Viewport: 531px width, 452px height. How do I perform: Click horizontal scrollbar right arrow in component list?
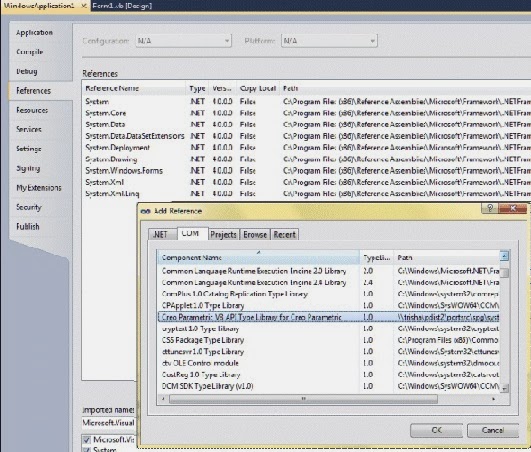[493, 399]
